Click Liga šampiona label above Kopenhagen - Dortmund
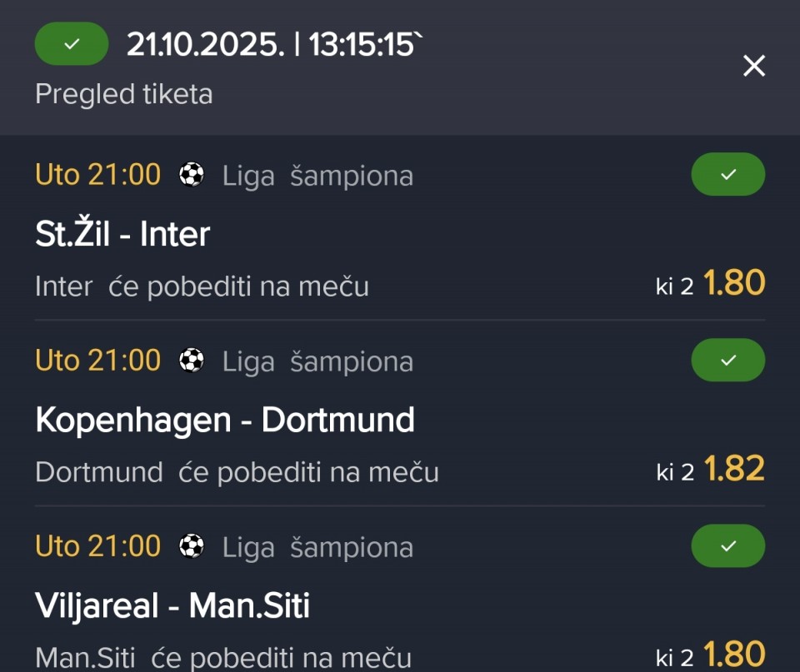This screenshot has height=672, width=800. click(x=317, y=361)
